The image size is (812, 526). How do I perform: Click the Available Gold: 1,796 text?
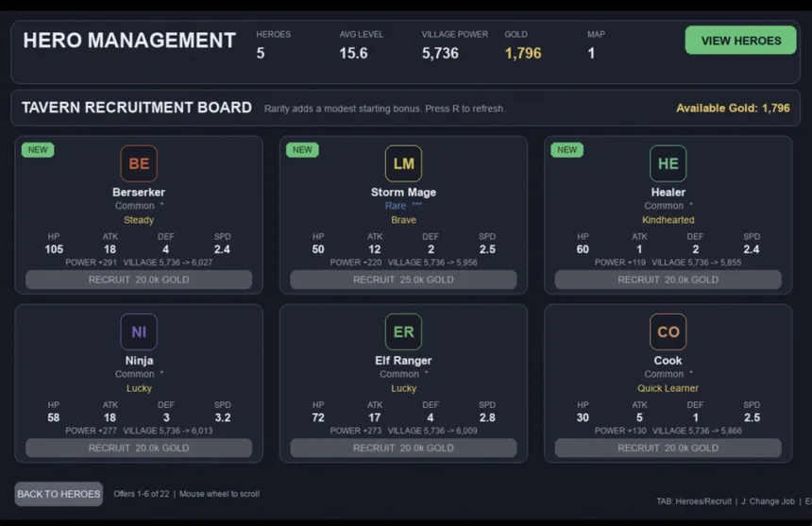click(733, 109)
